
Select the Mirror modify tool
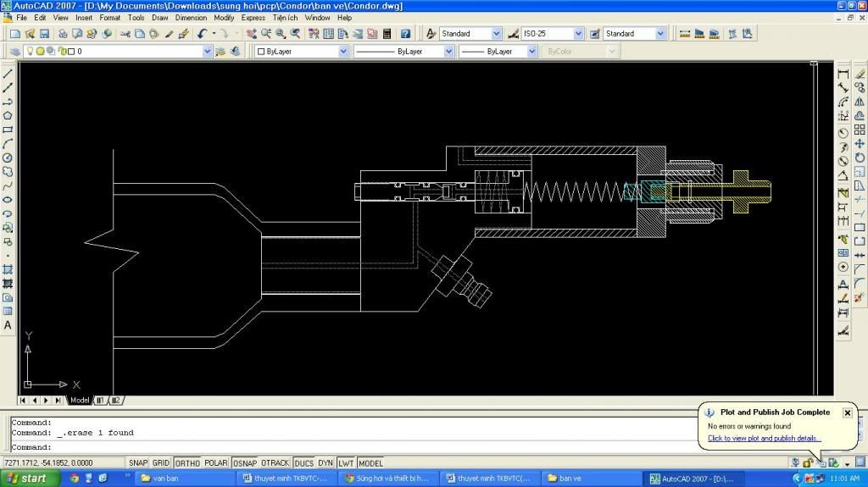click(x=860, y=102)
